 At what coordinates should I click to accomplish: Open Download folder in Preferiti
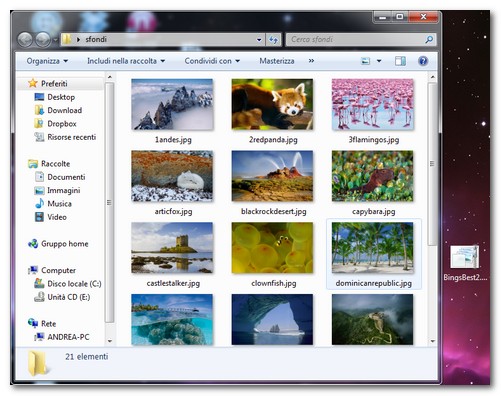point(64,110)
